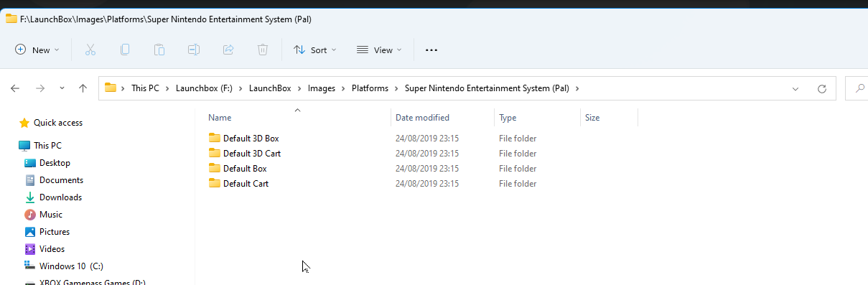This screenshot has width=868, height=285.
Task: Click the Quick access star icon
Action: click(24, 123)
